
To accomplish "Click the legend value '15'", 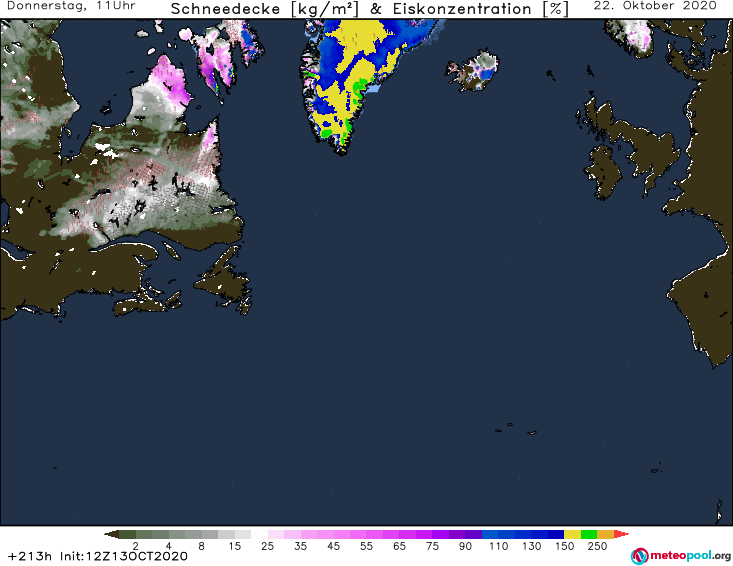I will 235,546.
